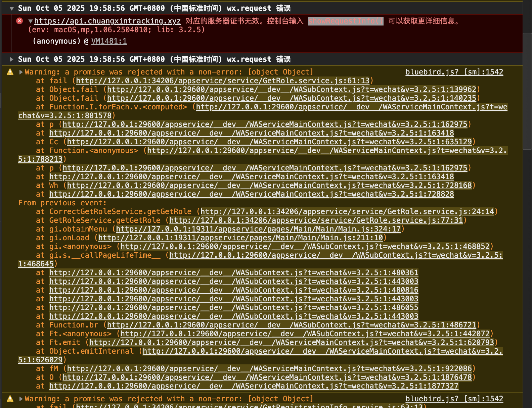Open gi.<anonymous> link ending 1:468852
The image size is (532, 408).
coord(305,247)
